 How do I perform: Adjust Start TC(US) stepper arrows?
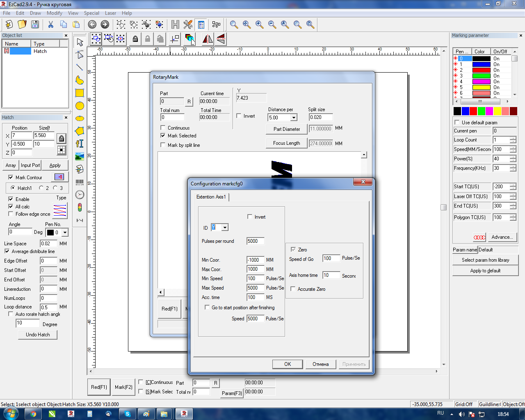pyautogui.click(x=513, y=187)
